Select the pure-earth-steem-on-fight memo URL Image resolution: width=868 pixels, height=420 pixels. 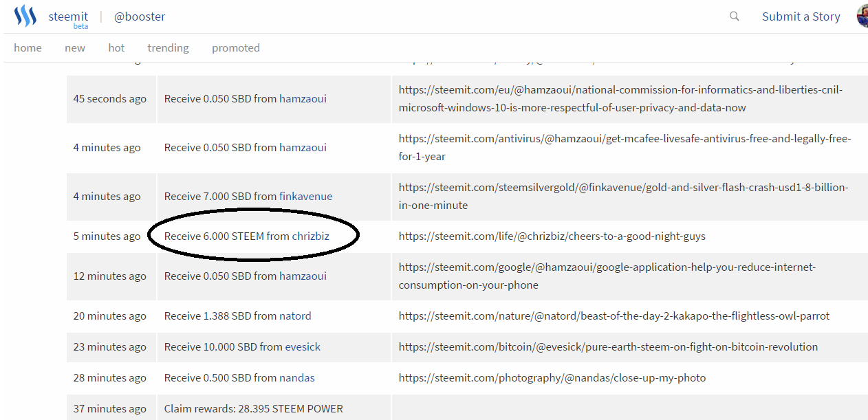[609, 346]
